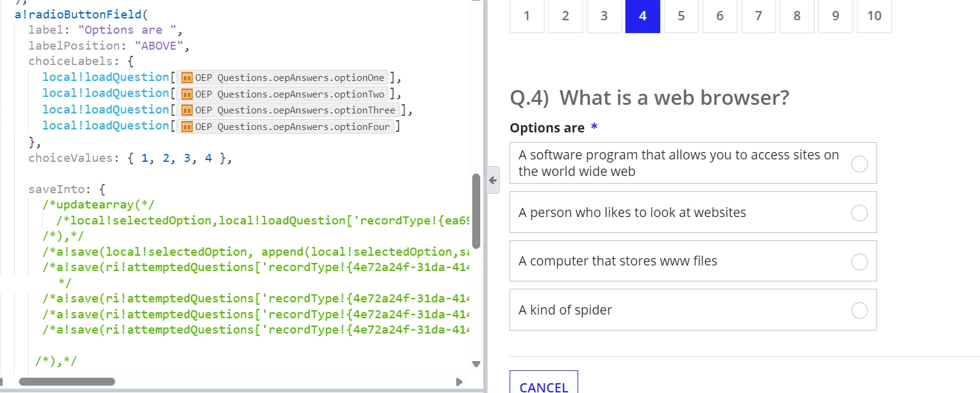This screenshot has width=980, height=393.
Task: Click the optionTwo record field icon
Action: click(187, 94)
